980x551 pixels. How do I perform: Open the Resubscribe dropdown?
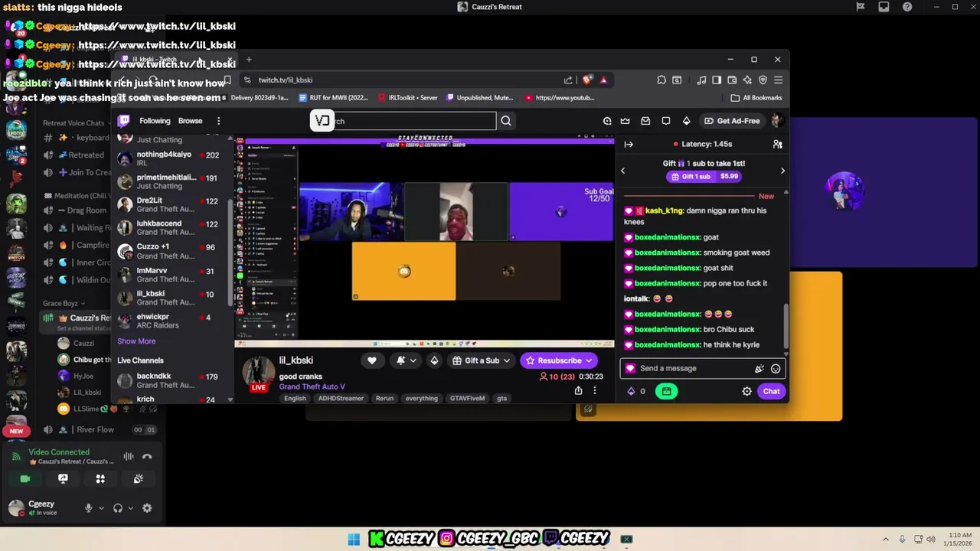pos(559,360)
